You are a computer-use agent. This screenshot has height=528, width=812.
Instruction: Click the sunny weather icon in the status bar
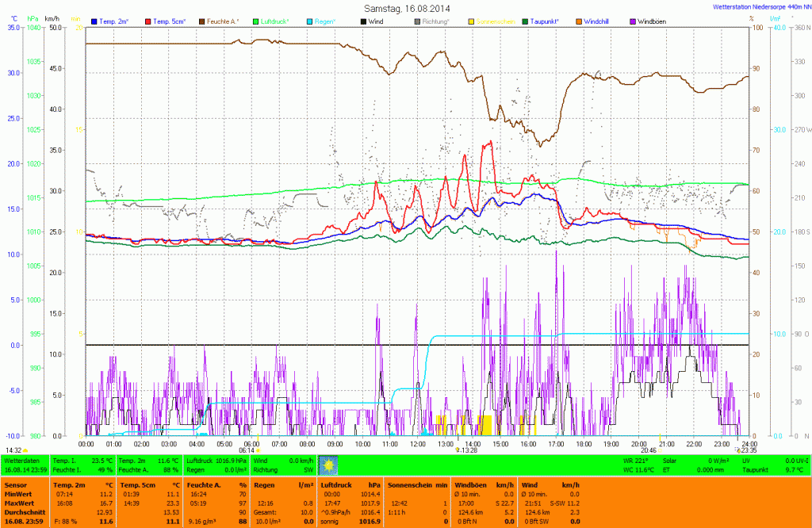(327, 465)
